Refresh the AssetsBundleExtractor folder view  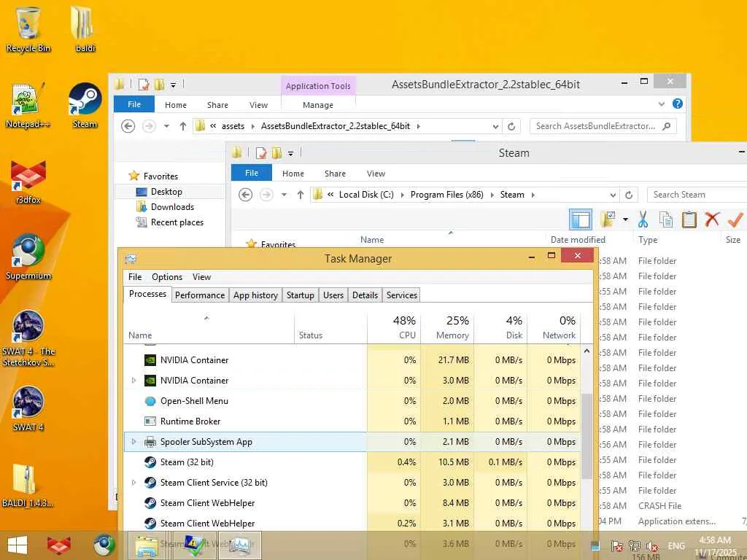[x=511, y=126]
